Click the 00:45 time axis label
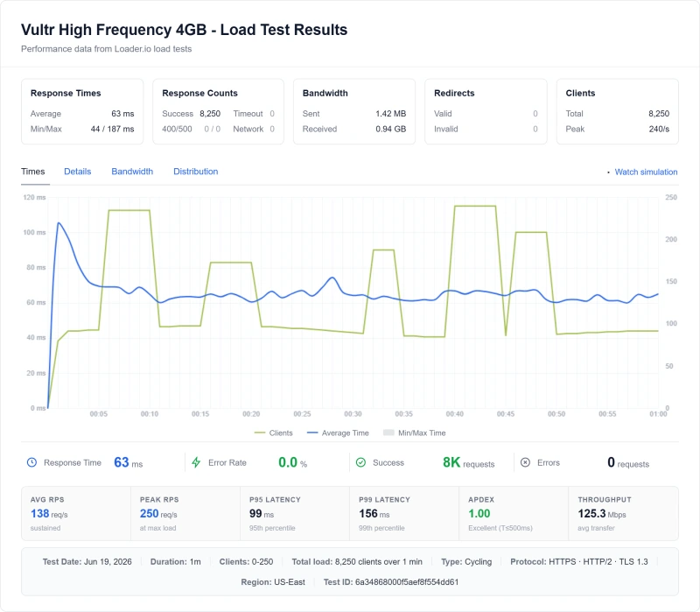Screen dimensions: 700x612 (x=506, y=414)
